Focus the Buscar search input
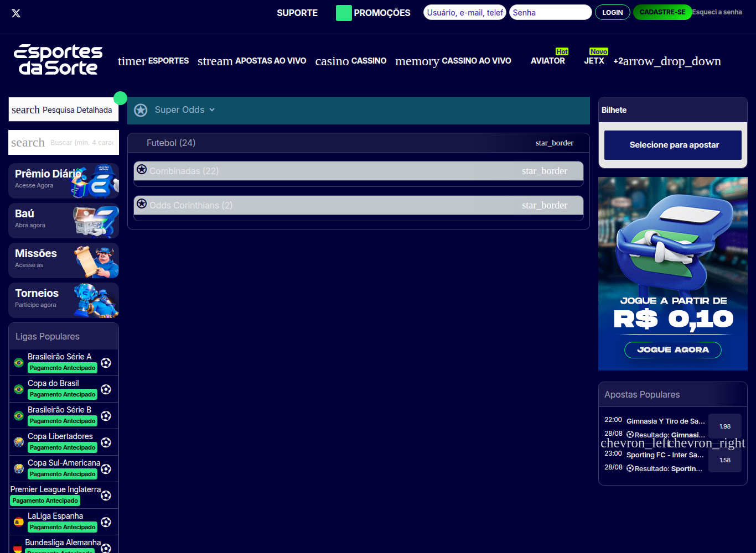The image size is (756, 553). (82, 143)
